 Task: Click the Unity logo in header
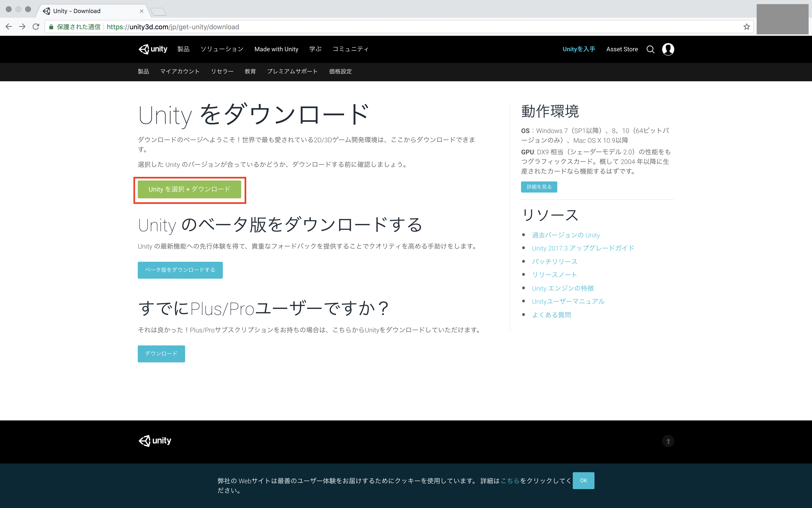click(153, 49)
